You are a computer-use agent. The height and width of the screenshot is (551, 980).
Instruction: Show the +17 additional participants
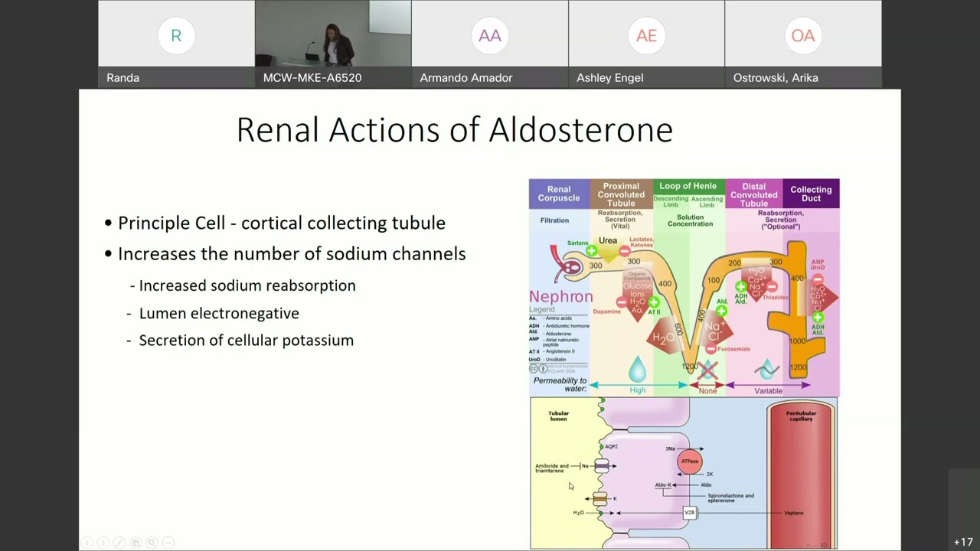point(963,542)
